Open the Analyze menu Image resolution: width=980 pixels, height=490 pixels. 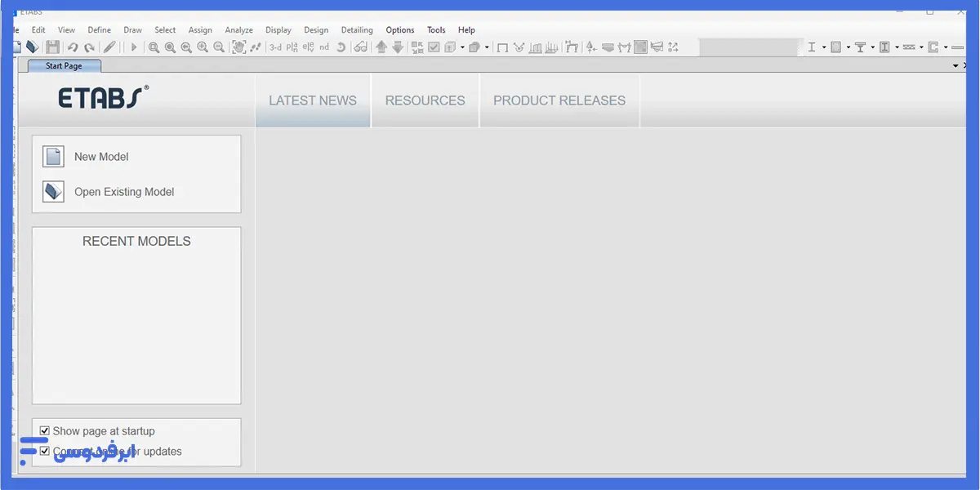click(239, 30)
